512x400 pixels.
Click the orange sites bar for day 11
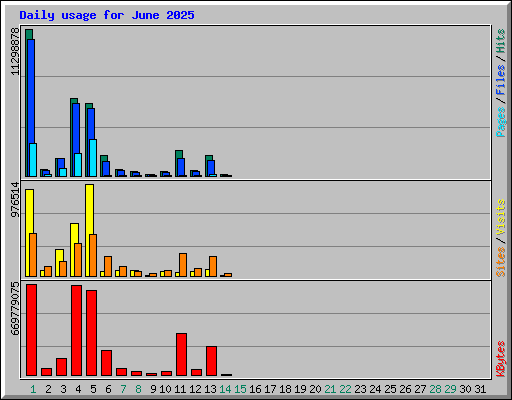[183, 265]
